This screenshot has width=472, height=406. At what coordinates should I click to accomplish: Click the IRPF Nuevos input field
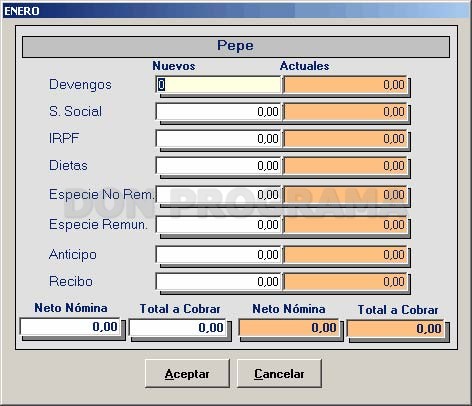click(219, 139)
